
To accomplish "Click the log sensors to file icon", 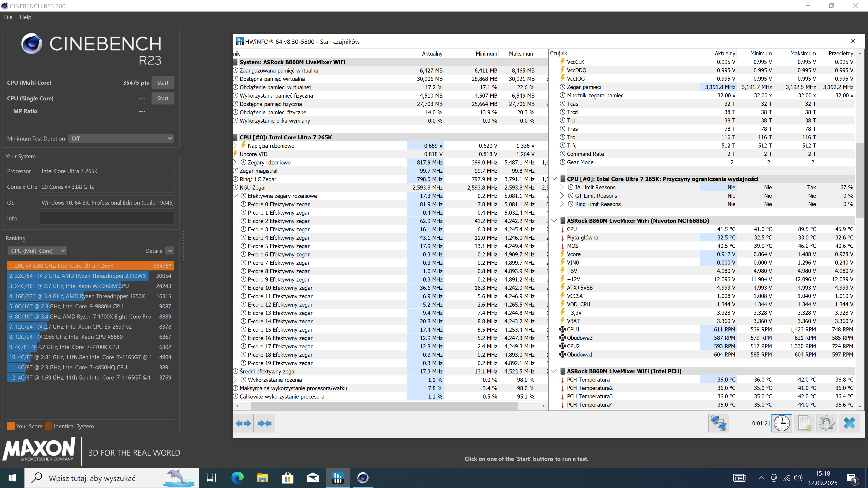I will (804, 423).
